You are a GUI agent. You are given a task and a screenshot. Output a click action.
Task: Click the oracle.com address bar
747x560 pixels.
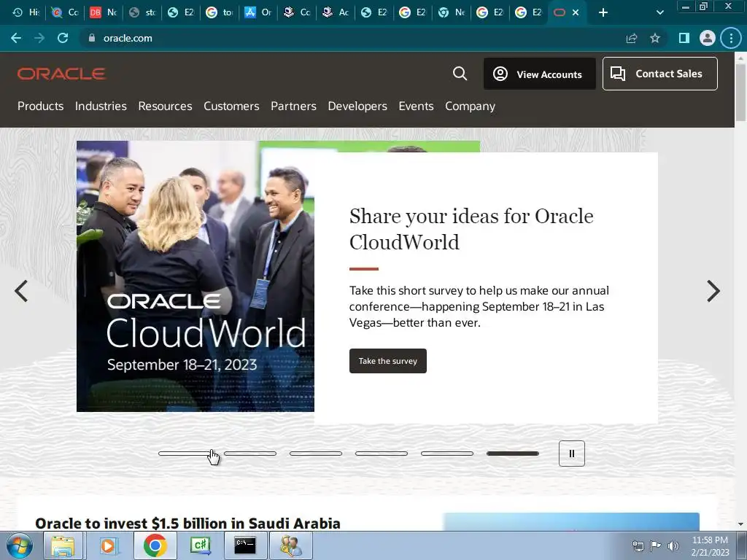pos(352,38)
